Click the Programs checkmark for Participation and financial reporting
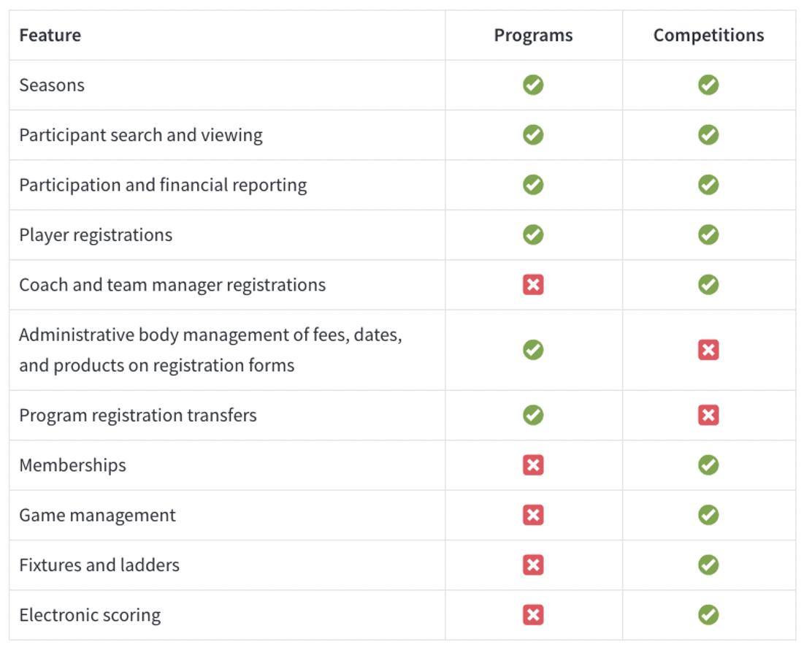This screenshot has width=812, height=653. point(533,185)
